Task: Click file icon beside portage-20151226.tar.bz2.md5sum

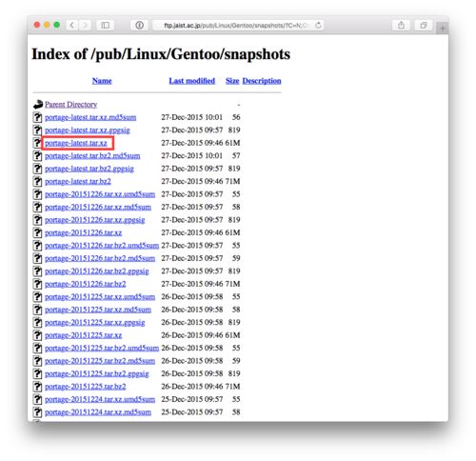Action: (x=37, y=258)
